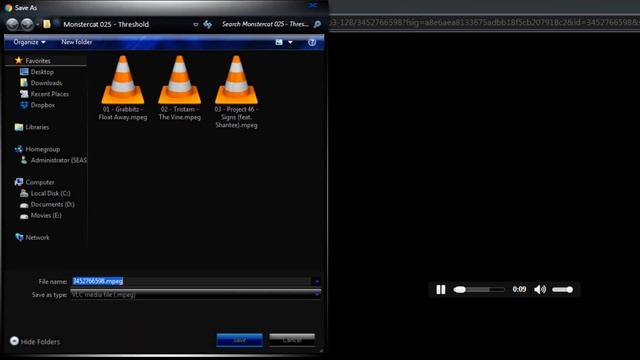Open the view options dropdown arrow

[x=290, y=42]
